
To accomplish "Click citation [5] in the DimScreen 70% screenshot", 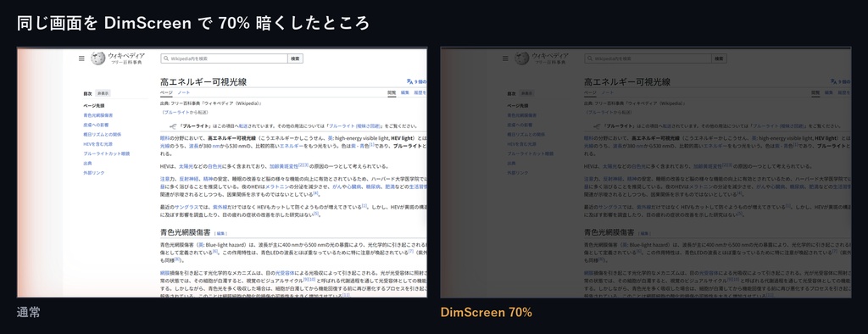I will (740, 213).
